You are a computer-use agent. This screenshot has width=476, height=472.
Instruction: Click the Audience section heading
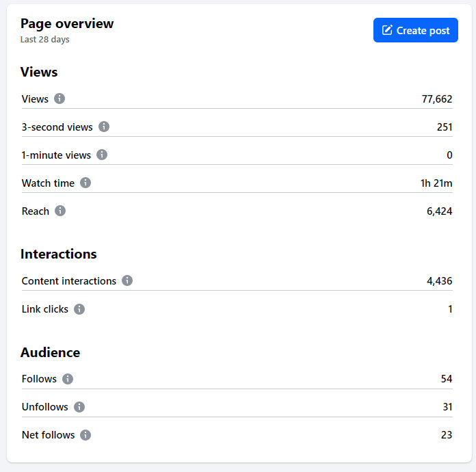point(50,353)
